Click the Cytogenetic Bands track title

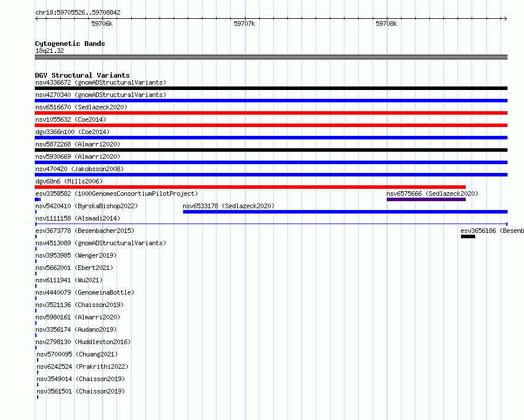[70, 44]
